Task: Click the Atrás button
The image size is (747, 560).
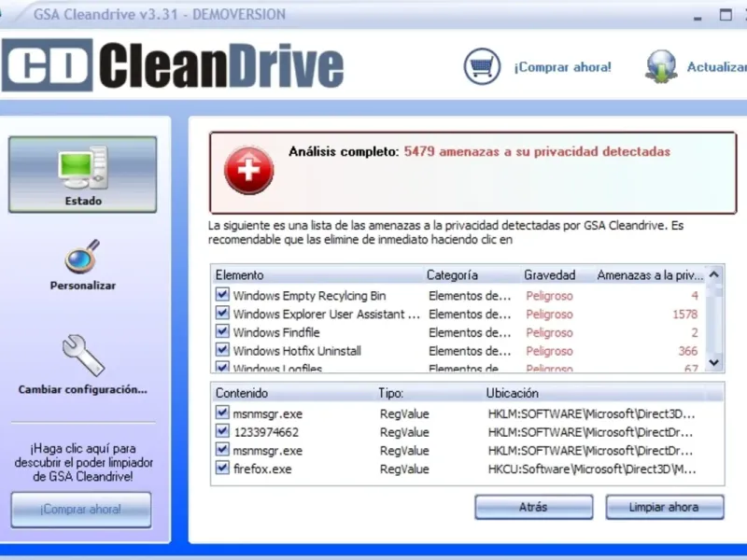Action: point(533,507)
